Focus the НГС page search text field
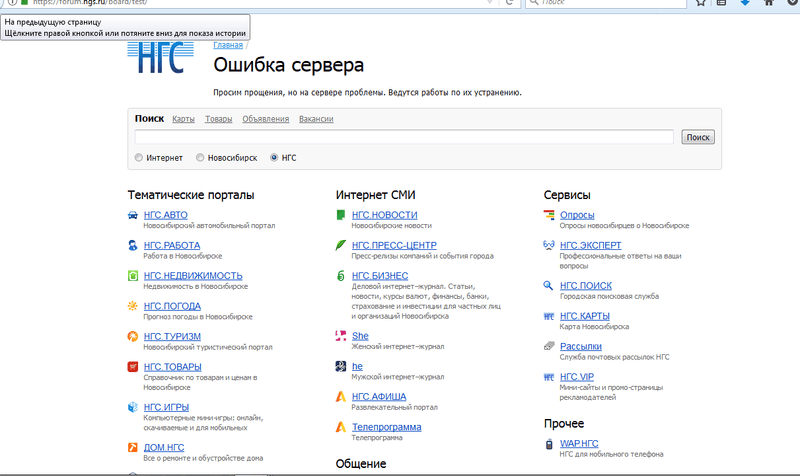Screen dimensions: 800x476 coord(404,137)
